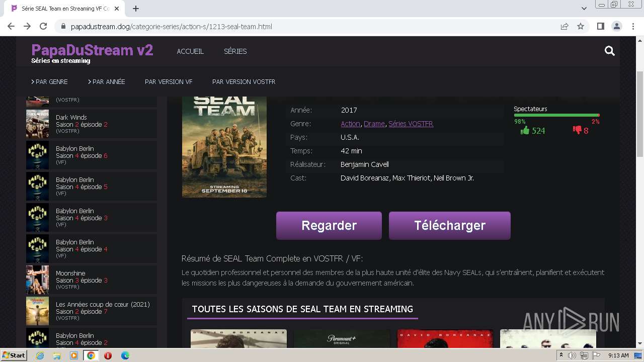
Task: Click the Télécharger button
Action: tap(450, 225)
